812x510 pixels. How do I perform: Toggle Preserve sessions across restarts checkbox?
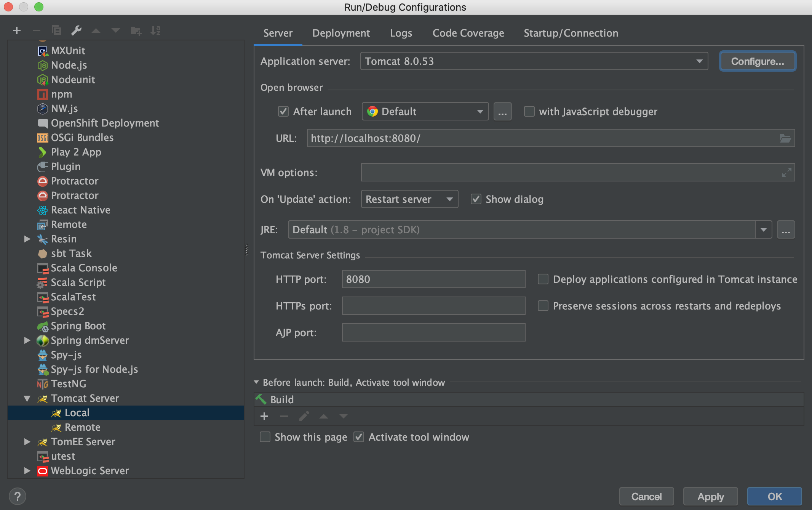(543, 306)
